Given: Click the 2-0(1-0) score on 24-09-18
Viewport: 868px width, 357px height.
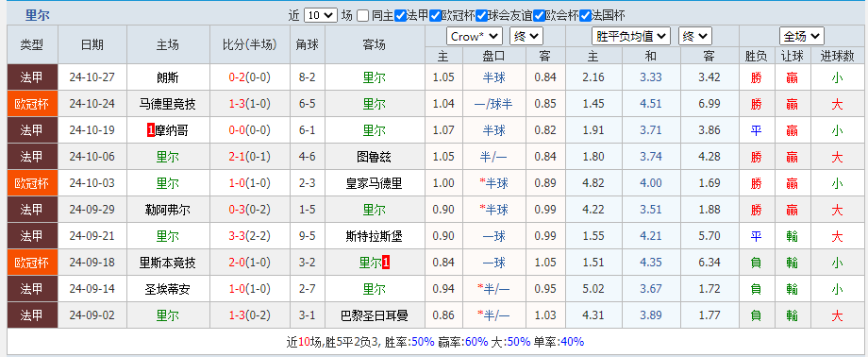Looking at the screenshot, I should 250,263.
